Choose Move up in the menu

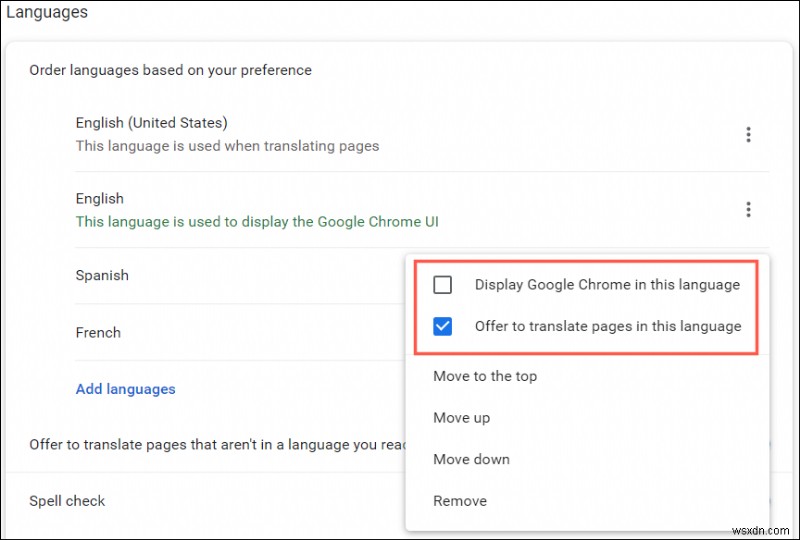point(461,418)
